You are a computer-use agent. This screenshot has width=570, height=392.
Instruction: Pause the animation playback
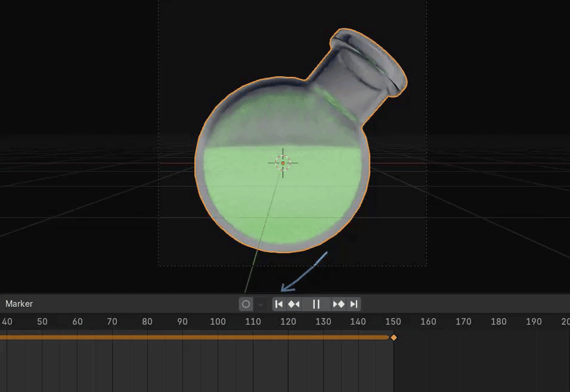pyautogui.click(x=316, y=304)
